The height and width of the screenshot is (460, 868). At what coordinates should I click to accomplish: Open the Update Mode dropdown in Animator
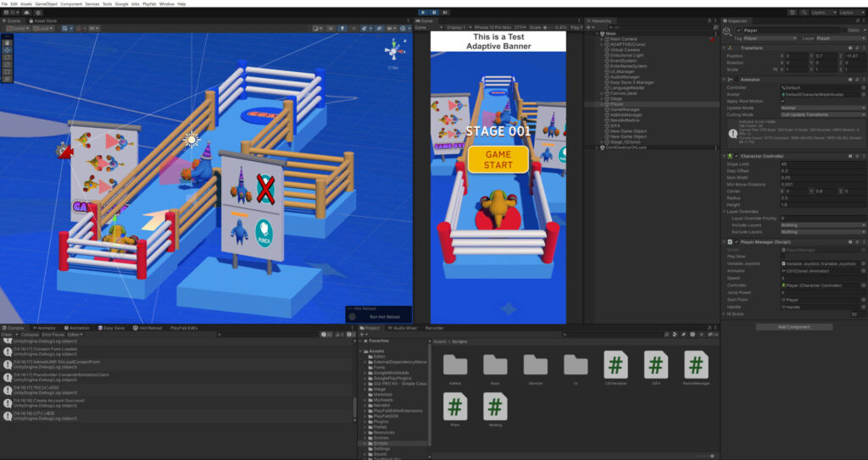[823, 108]
